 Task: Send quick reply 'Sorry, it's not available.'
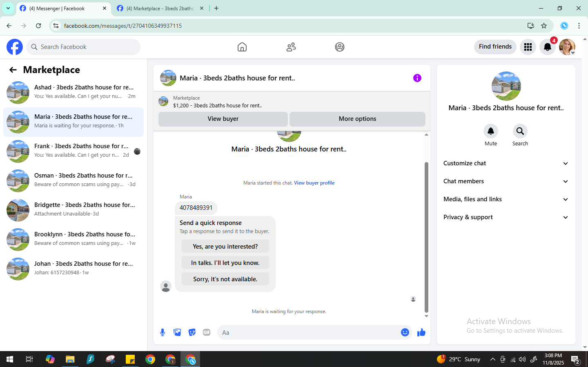point(225,279)
